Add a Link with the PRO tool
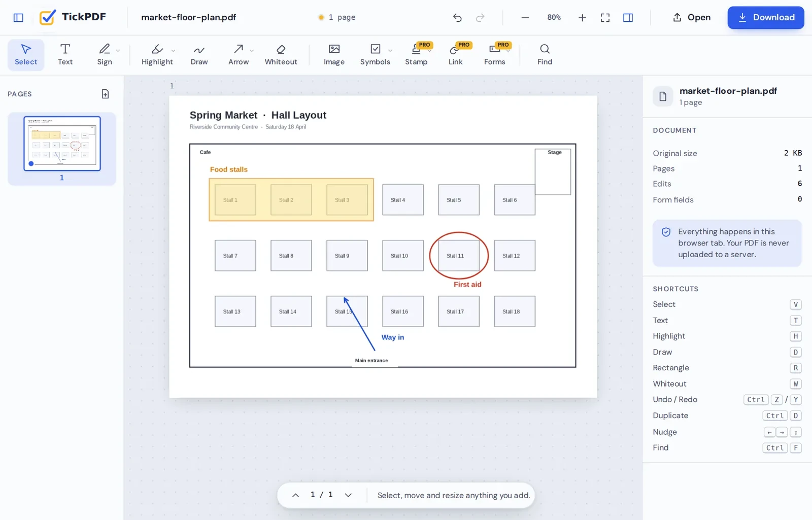812x520 pixels. click(x=455, y=55)
